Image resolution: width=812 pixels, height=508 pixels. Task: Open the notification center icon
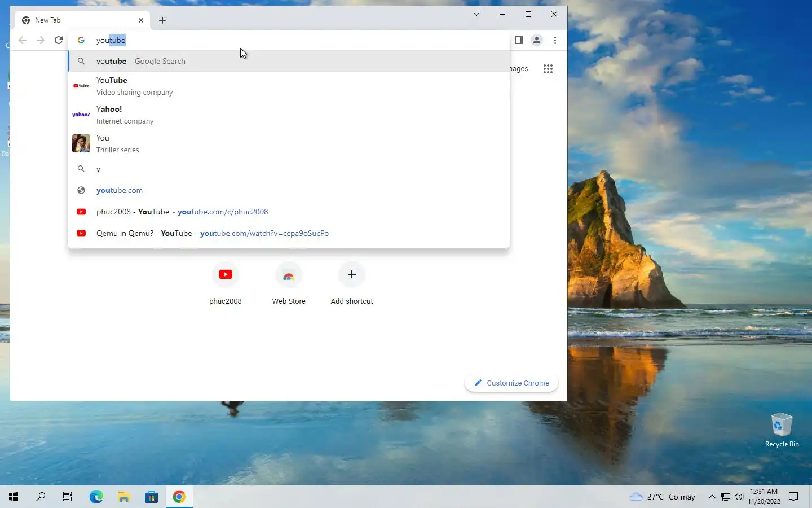(793, 497)
